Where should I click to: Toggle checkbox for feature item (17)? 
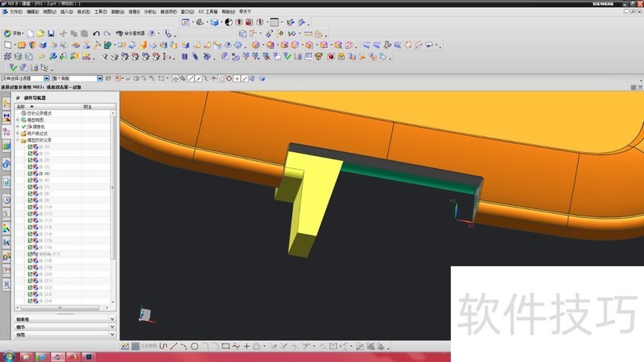(30, 253)
